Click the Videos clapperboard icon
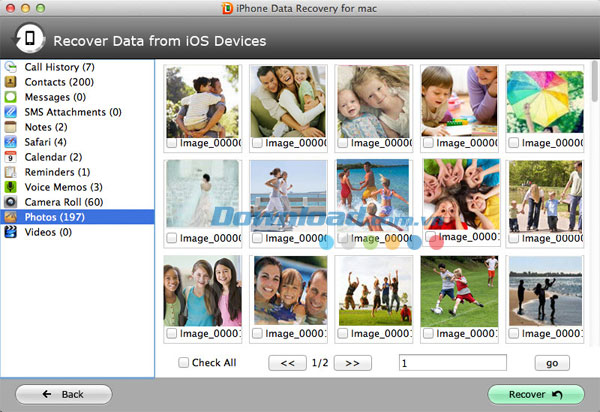Screen dimensions: 600x412 pyautogui.click(x=11, y=232)
